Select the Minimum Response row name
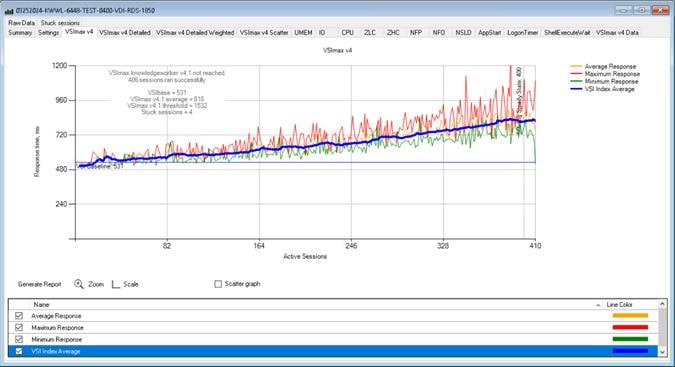675x367 pixels. tap(56, 339)
